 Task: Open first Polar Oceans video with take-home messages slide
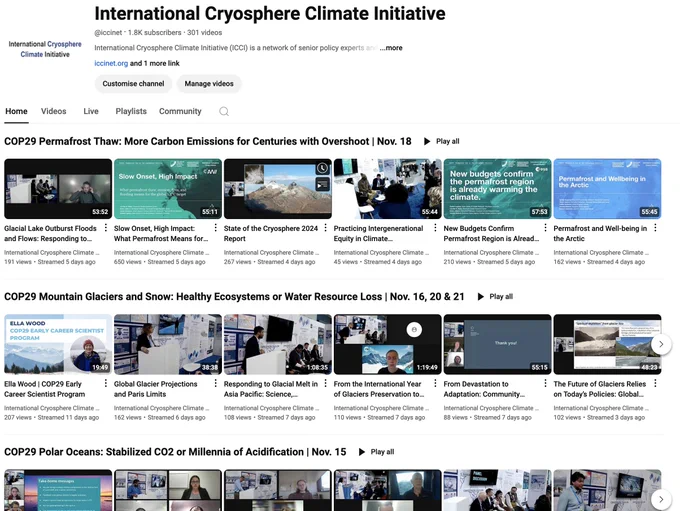pos(58,490)
